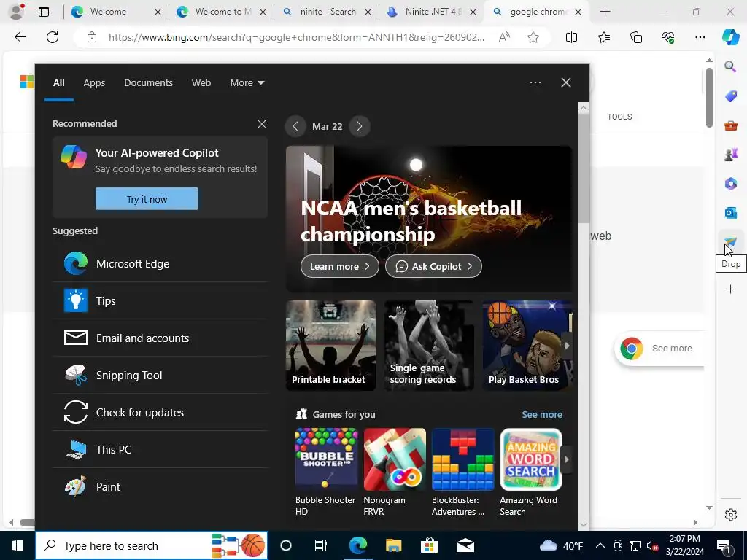Open Edge Settings and more menu

pyautogui.click(x=700, y=37)
